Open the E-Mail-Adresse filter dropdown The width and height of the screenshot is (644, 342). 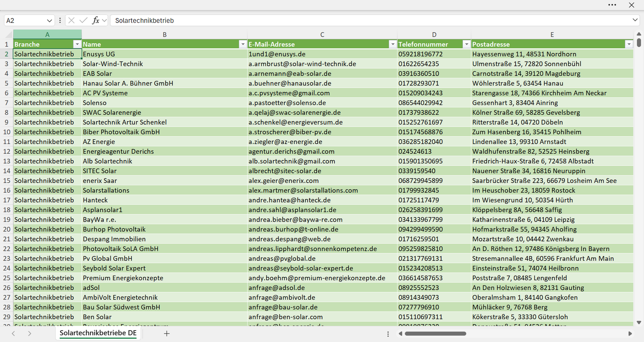tap(392, 44)
